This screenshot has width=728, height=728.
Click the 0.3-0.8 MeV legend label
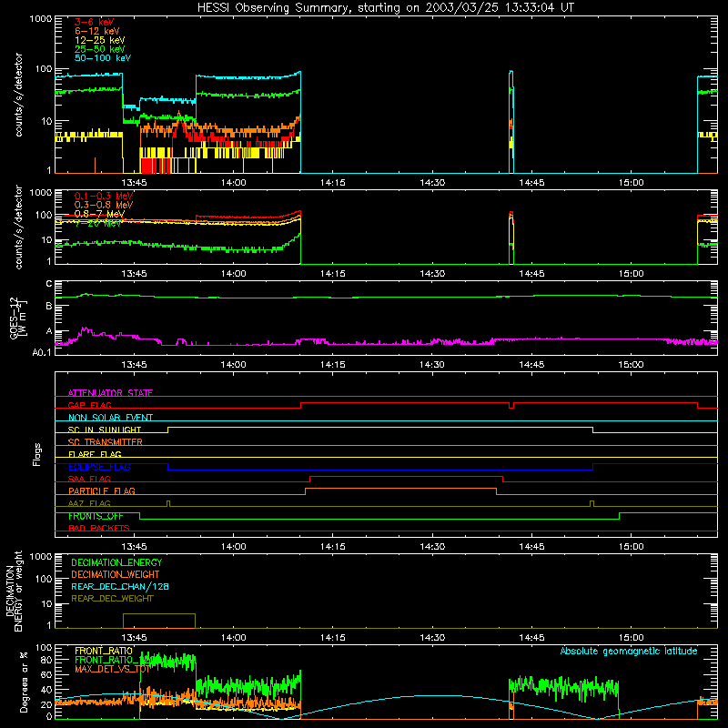[104, 205]
